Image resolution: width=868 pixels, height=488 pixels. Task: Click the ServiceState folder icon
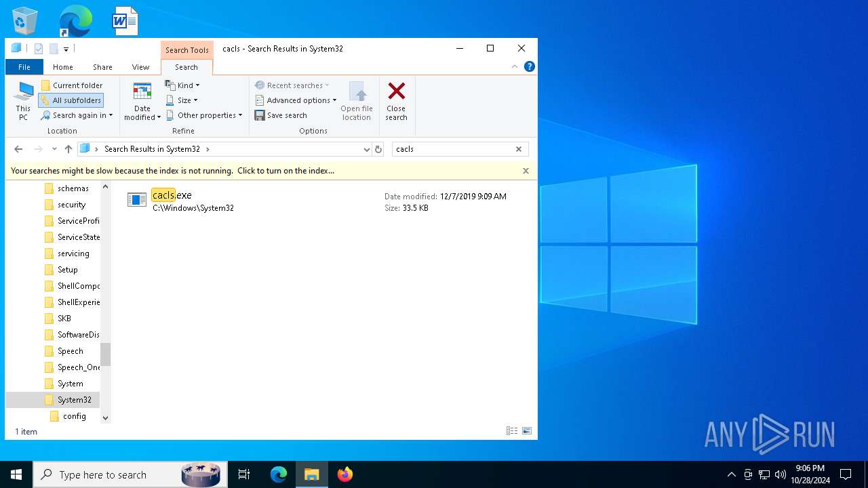[49, 237]
